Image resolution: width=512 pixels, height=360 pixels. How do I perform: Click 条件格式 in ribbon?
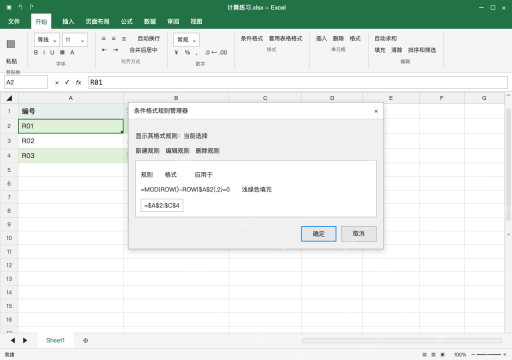[252, 39]
